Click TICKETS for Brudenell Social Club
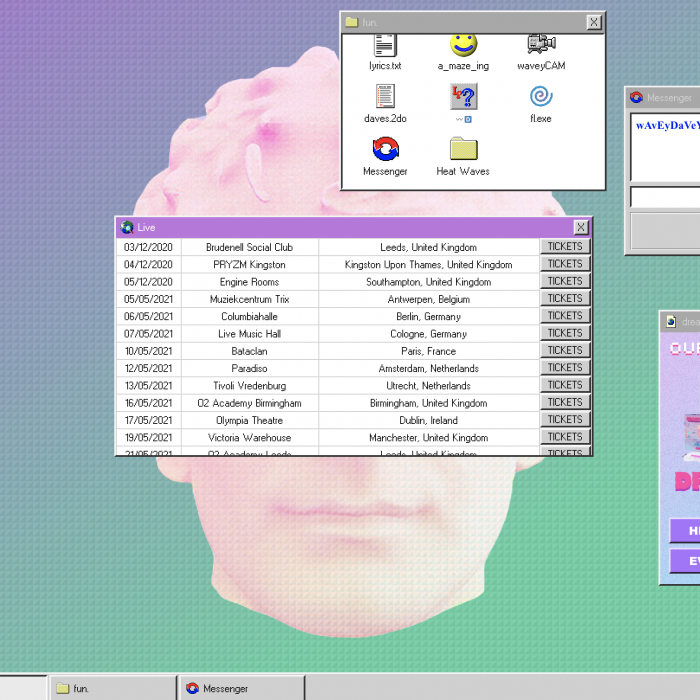The height and width of the screenshot is (700, 700). click(x=565, y=247)
